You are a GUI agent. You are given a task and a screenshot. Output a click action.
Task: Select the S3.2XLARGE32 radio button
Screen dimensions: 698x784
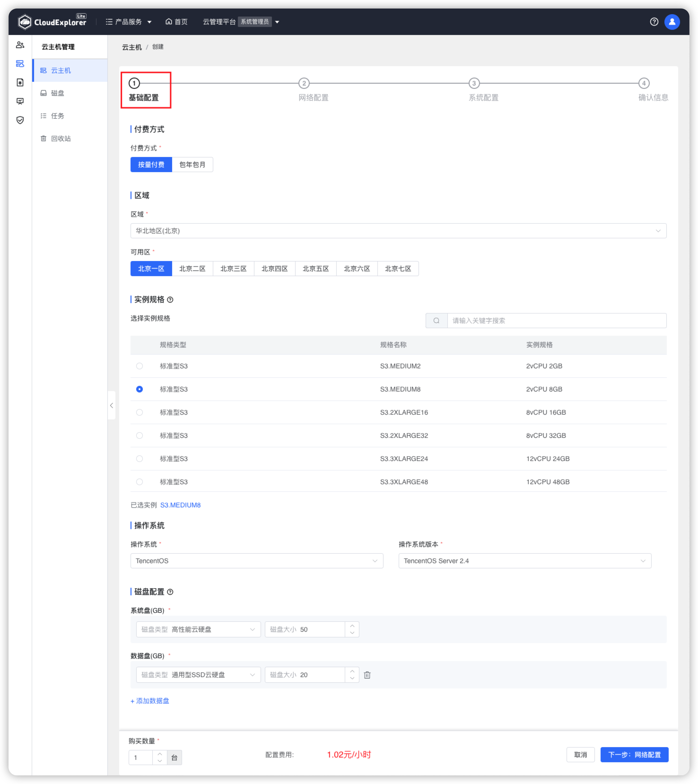coord(140,435)
